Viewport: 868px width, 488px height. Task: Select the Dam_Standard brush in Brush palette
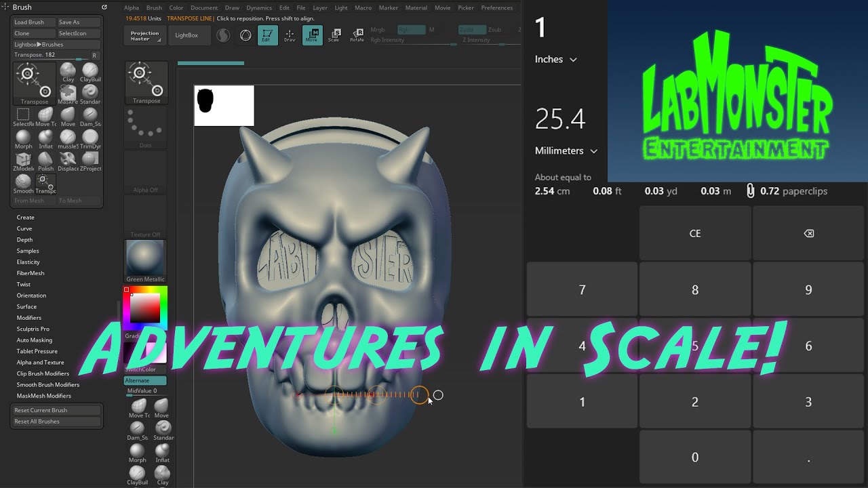(90, 117)
